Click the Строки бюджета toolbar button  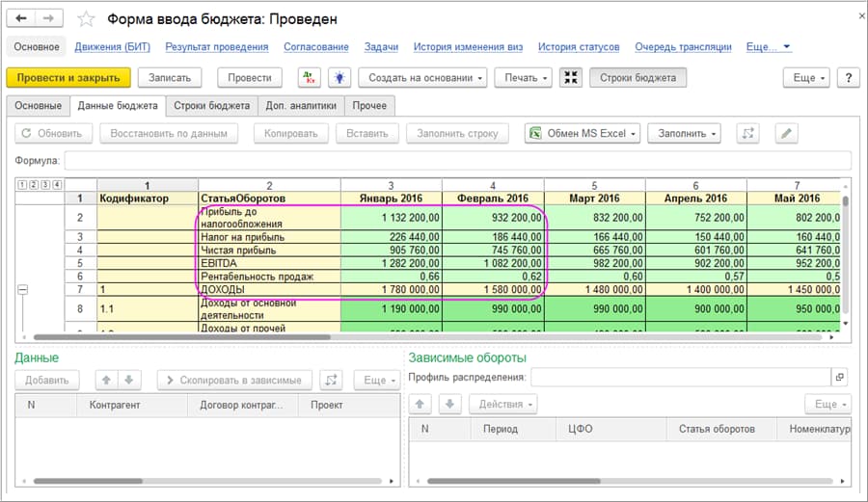click(637, 78)
